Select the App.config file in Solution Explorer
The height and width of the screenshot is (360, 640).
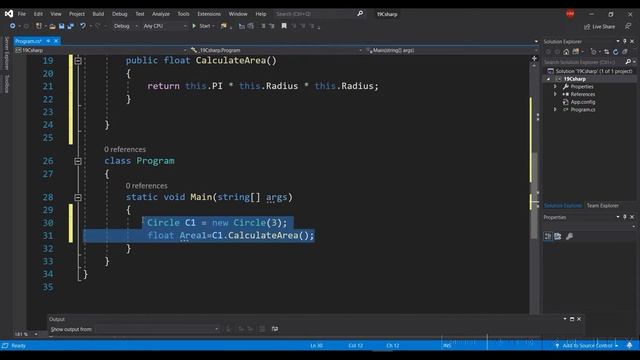tap(582, 102)
